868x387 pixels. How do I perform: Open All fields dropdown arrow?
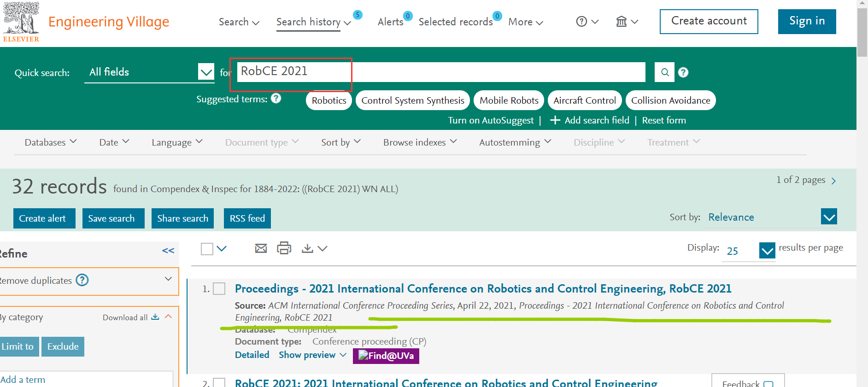pos(206,72)
